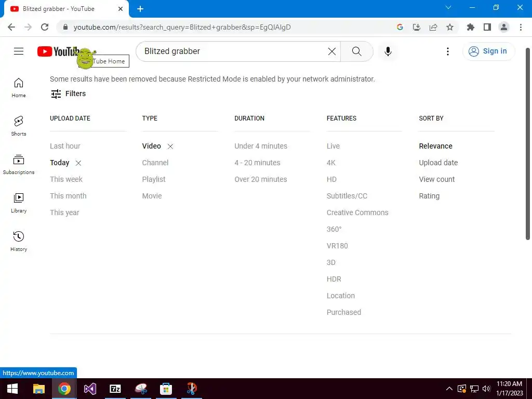The width and height of the screenshot is (532, 399).
Task: Click the Sign in button
Action: click(488, 51)
